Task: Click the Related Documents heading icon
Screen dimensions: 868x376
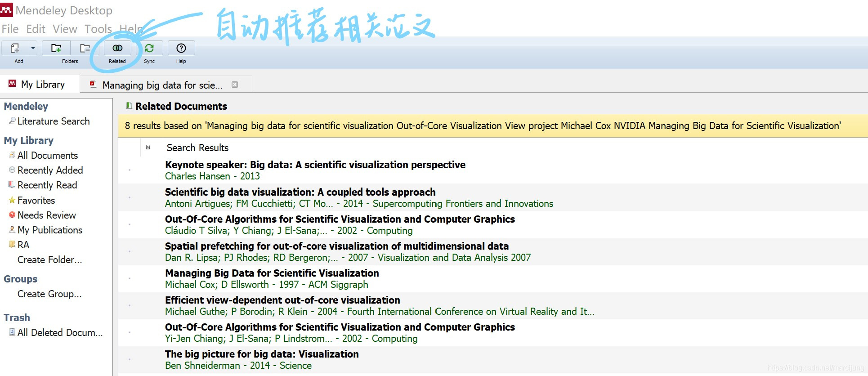Action: tap(129, 106)
